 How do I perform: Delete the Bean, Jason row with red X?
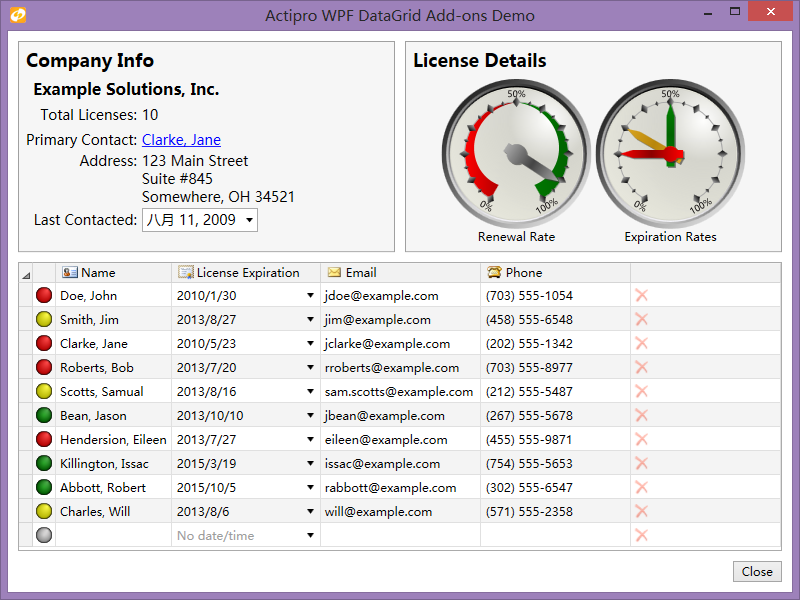click(641, 415)
